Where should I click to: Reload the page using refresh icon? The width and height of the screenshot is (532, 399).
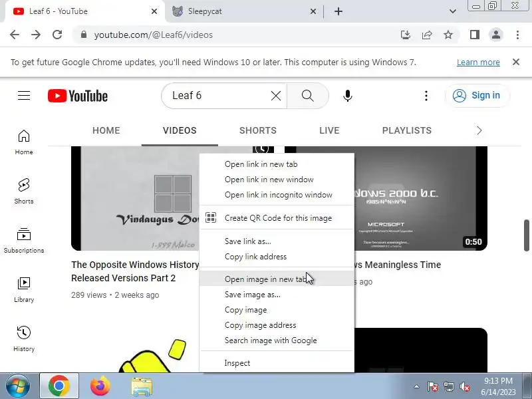point(57,35)
